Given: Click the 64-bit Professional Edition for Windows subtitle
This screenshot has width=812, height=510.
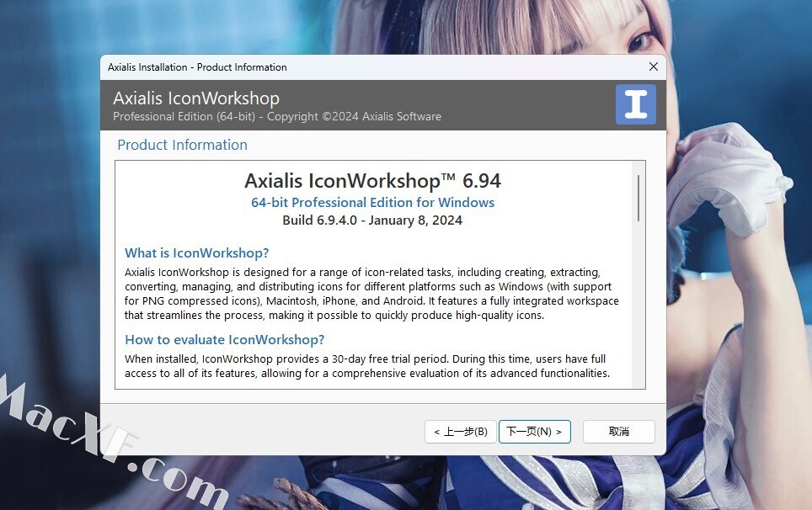Looking at the screenshot, I should pyautogui.click(x=373, y=203).
